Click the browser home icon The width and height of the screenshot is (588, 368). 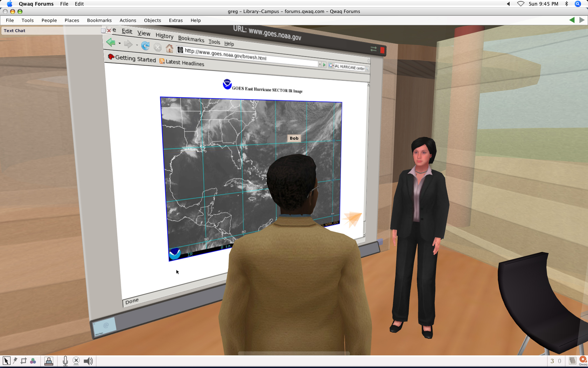tap(169, 48)
